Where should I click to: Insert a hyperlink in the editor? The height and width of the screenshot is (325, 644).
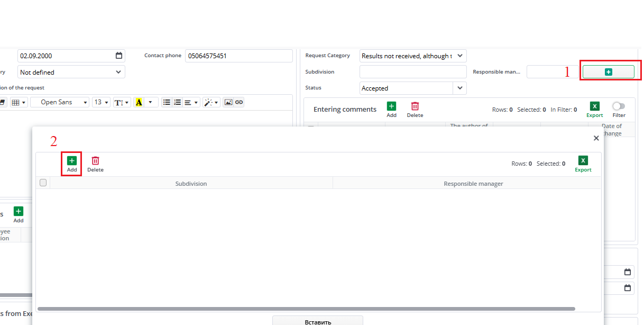(x=239, y=102)
